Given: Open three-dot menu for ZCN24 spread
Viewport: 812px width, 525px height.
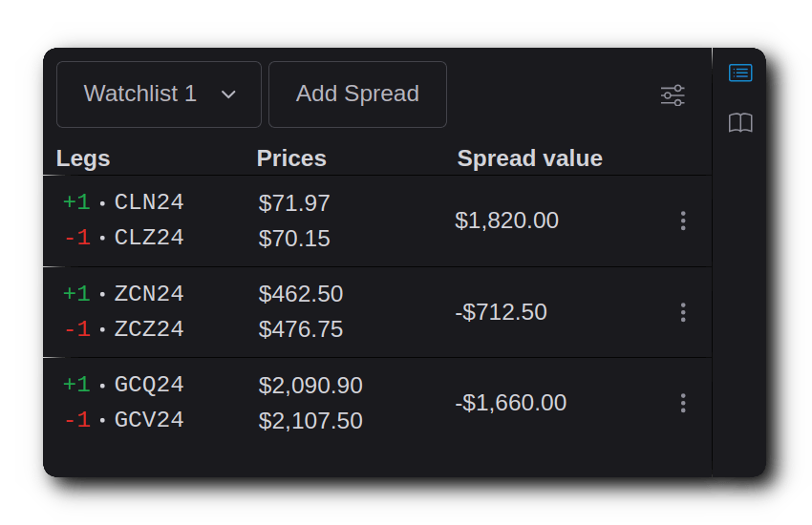Looking at the screenshot, I should [x=682, y=312].
